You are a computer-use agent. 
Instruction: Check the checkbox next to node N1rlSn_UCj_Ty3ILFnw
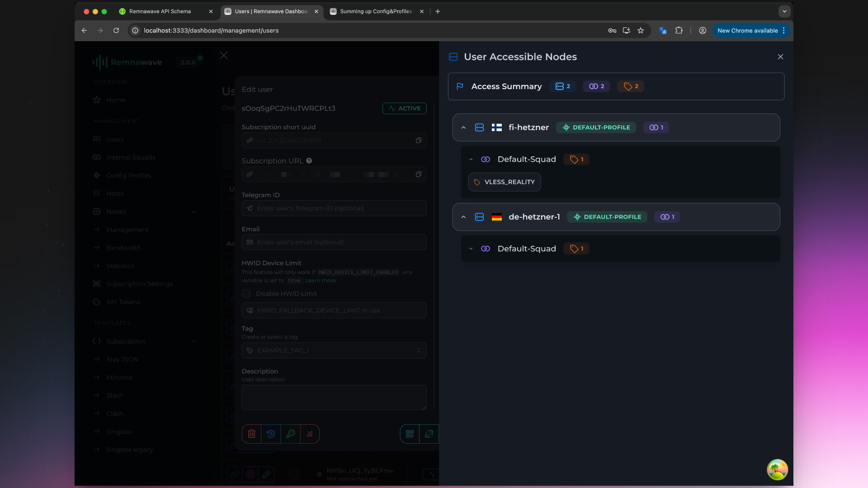[294, 474]
